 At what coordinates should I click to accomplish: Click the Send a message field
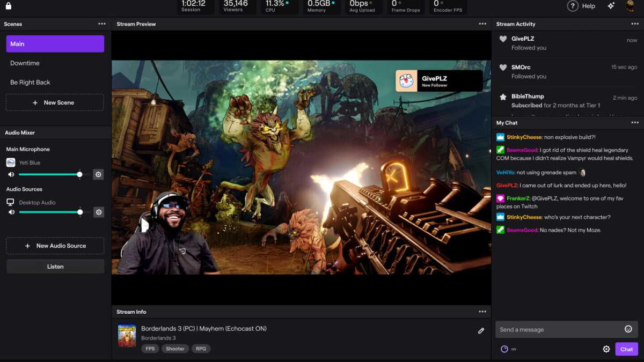[x=553, y=329]
